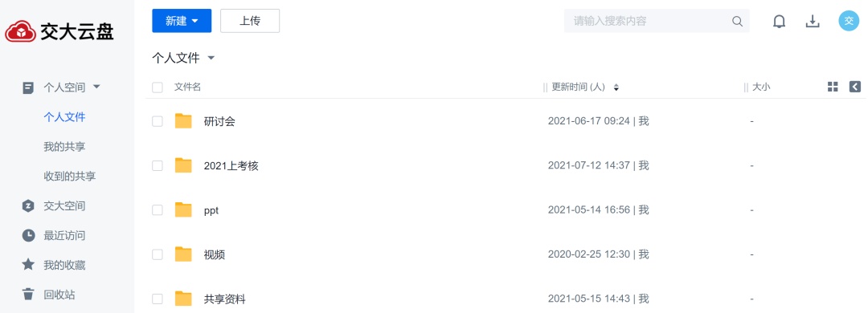
Task: Open the 2021上考核 folder
Action: tap(231, 166)
